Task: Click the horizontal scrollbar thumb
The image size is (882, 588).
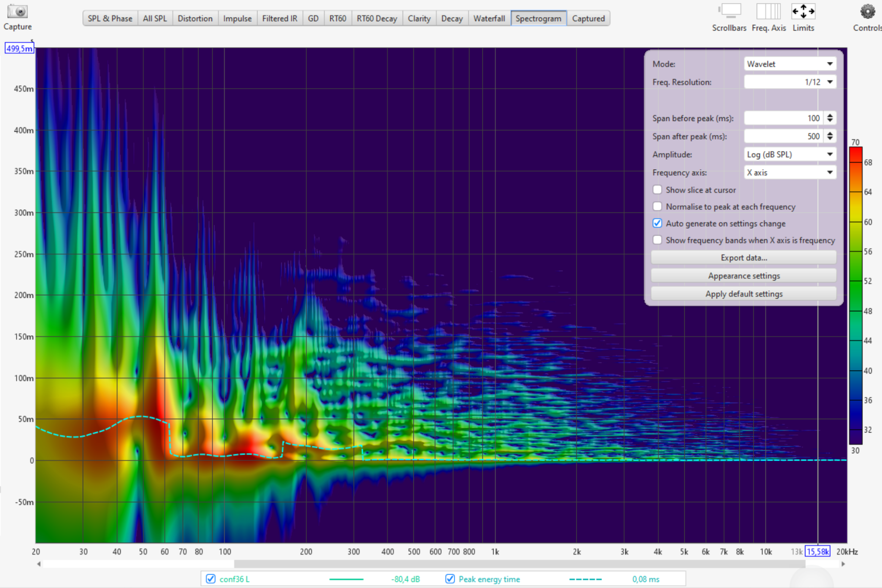Action: click(x=519, y=564)
